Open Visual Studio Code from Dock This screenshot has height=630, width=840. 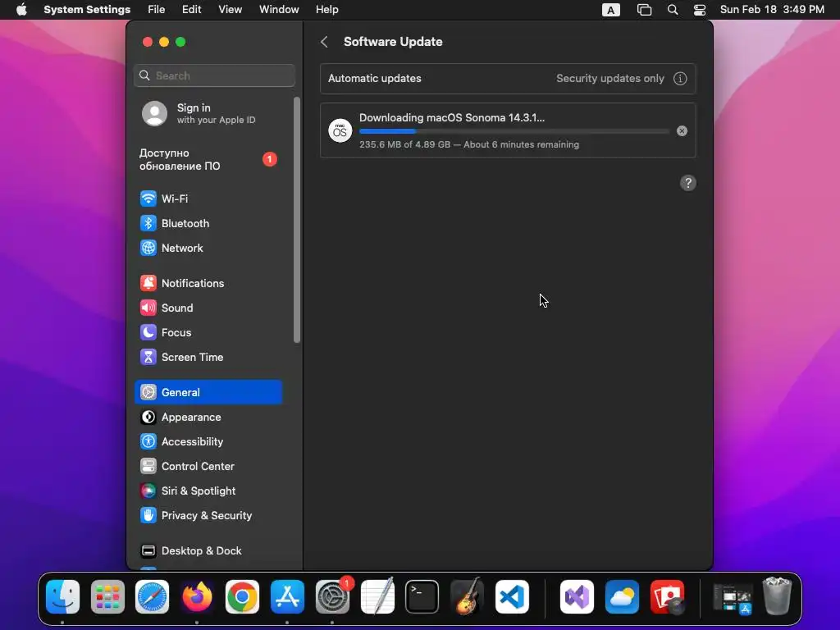click(512, 597)
